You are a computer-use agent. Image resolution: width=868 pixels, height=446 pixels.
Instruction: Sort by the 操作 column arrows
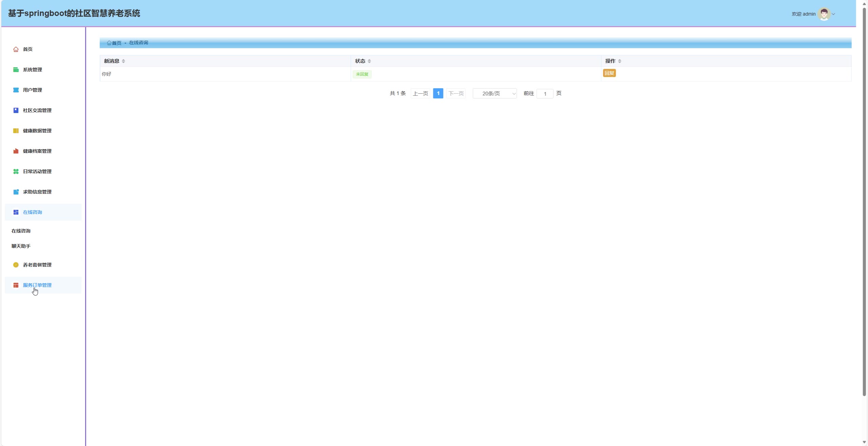click(x=619, y=61)
